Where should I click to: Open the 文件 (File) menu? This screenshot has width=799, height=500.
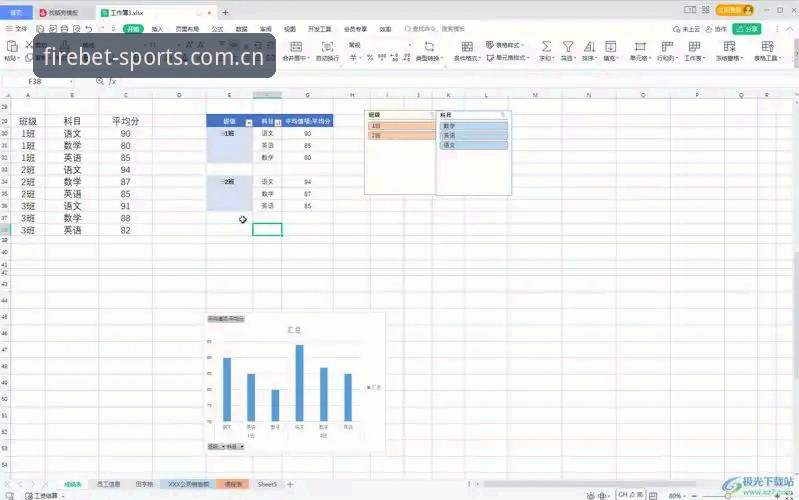16,29
